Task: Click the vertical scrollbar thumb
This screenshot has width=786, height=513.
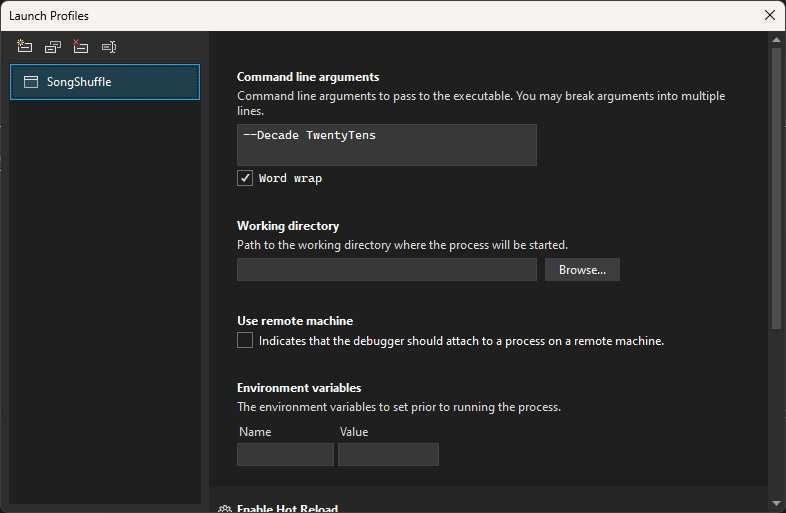Action: (776, 189)
